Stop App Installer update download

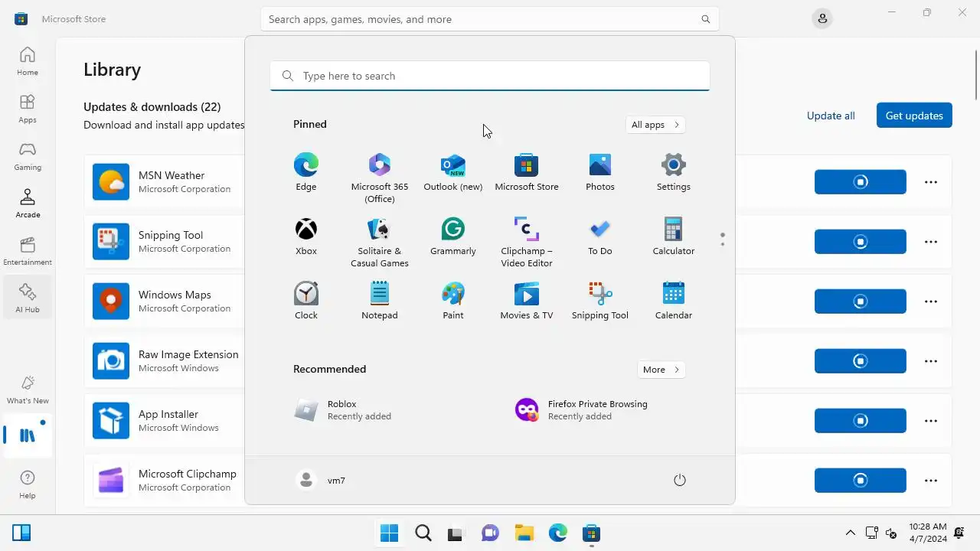coord(861,421)
